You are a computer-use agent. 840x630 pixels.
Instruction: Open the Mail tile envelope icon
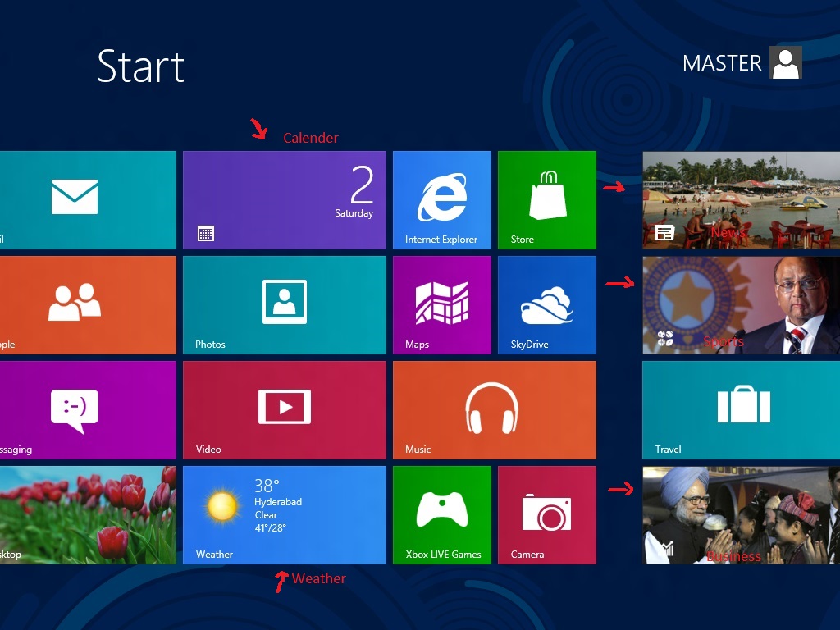pos(75,197)
